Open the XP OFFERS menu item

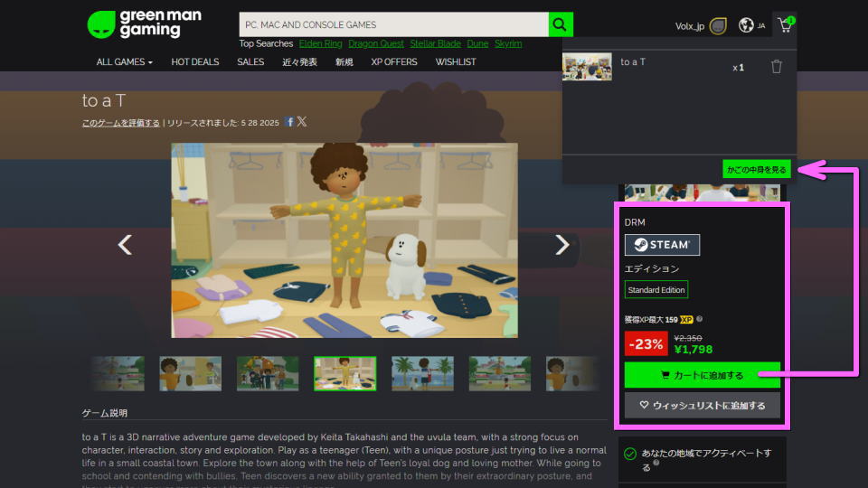tap(393, 62)
